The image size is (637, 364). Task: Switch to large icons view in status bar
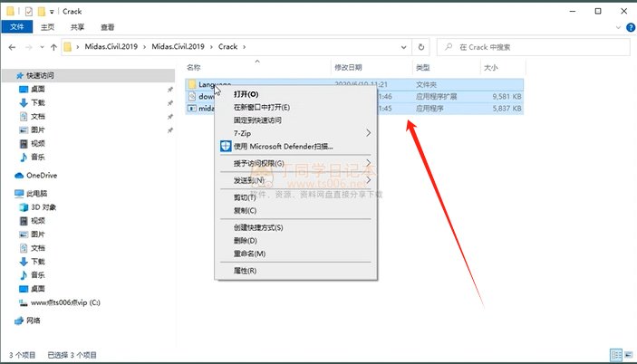tap(629, 355)
